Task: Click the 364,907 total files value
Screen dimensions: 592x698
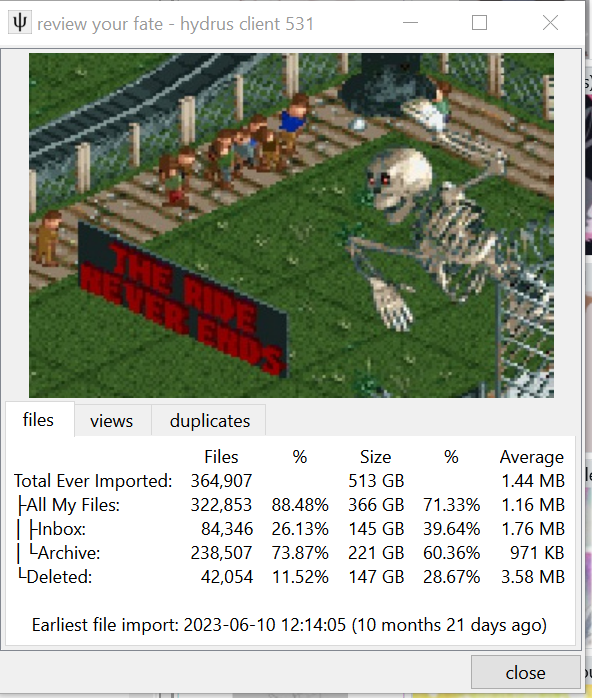Action: (x=222, y=481)
